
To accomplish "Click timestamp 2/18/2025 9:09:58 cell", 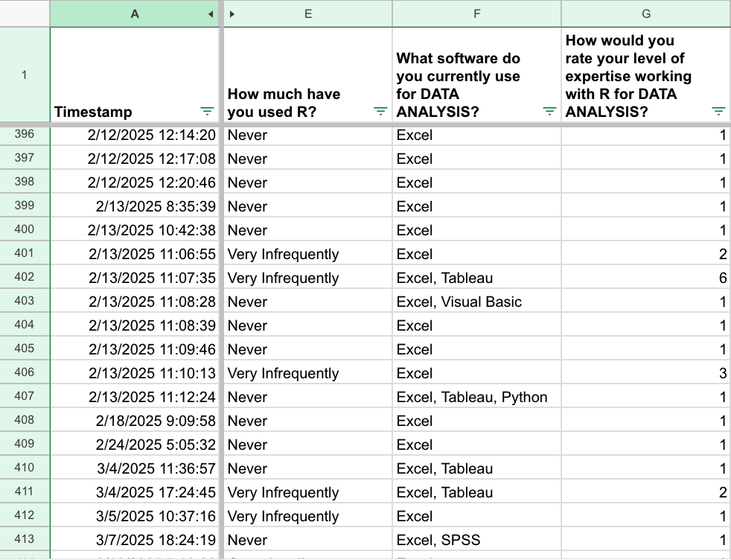I will 135,421.
